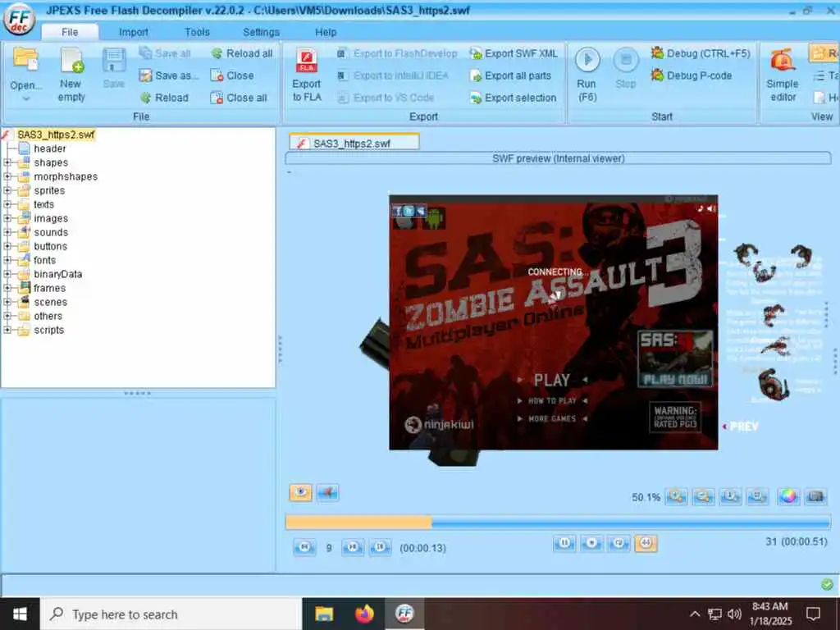
Task: Click Export selection
Action: [x=514, y=98]
